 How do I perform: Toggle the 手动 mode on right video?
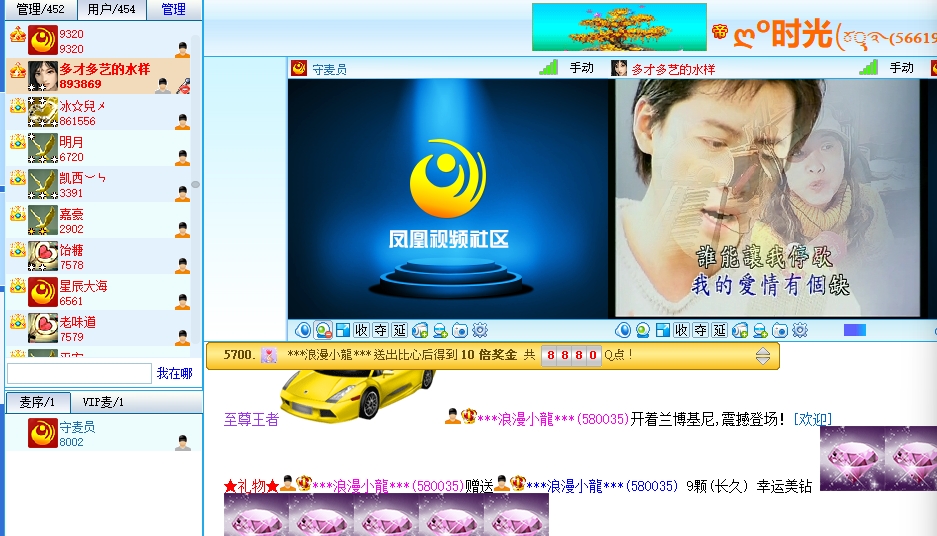coord(901,68)
